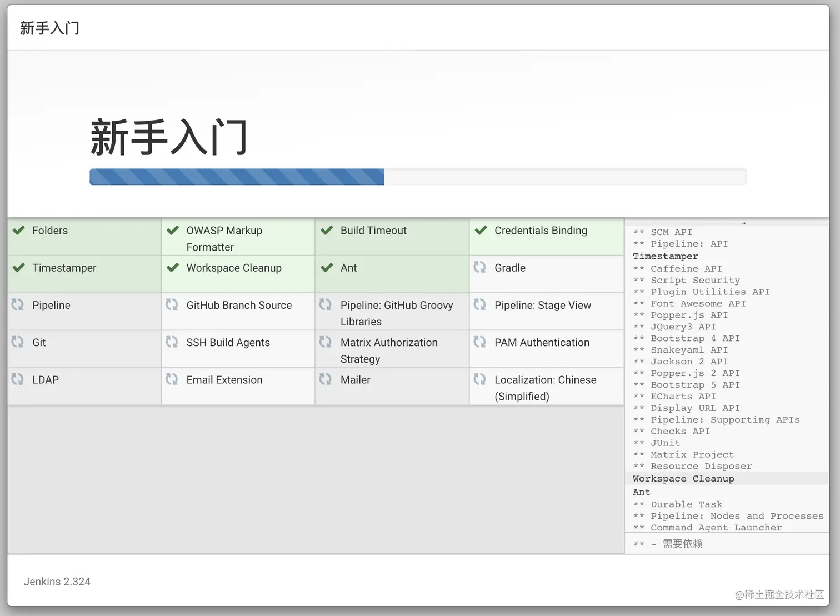Click the checkmark beside OWASP Markup Formatter
The image size is (840, 616).
173,230
